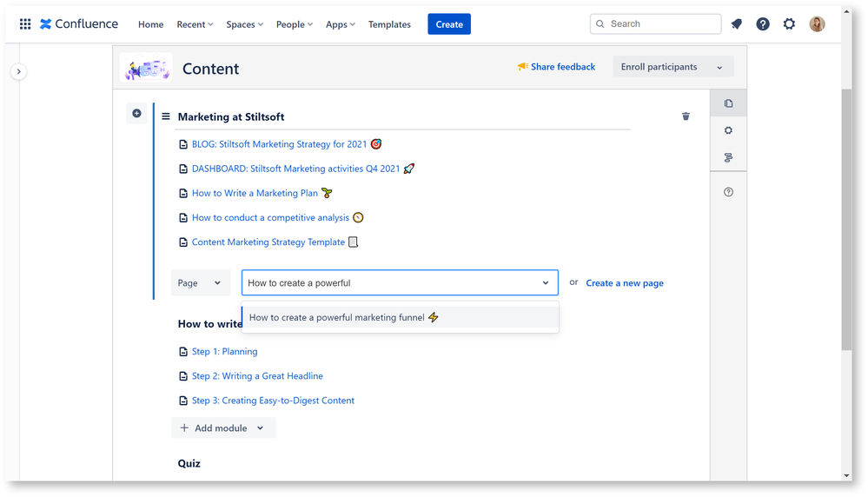Open the pages panel icon in sidebar
Viewport: 868px width, 497px height.
pyautogui.click(x=728, y=103)
